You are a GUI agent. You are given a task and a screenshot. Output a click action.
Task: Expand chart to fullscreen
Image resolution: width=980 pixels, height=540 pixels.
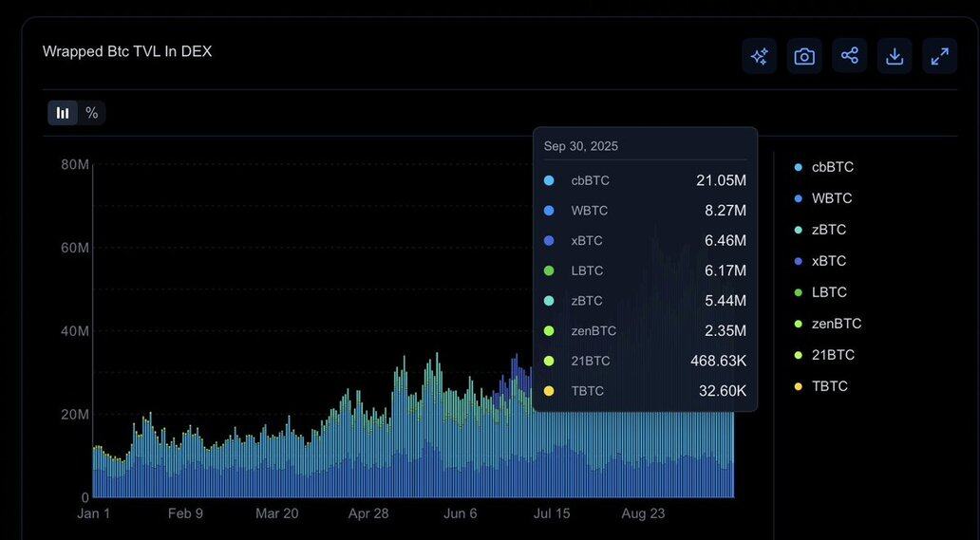pos(939,56)
